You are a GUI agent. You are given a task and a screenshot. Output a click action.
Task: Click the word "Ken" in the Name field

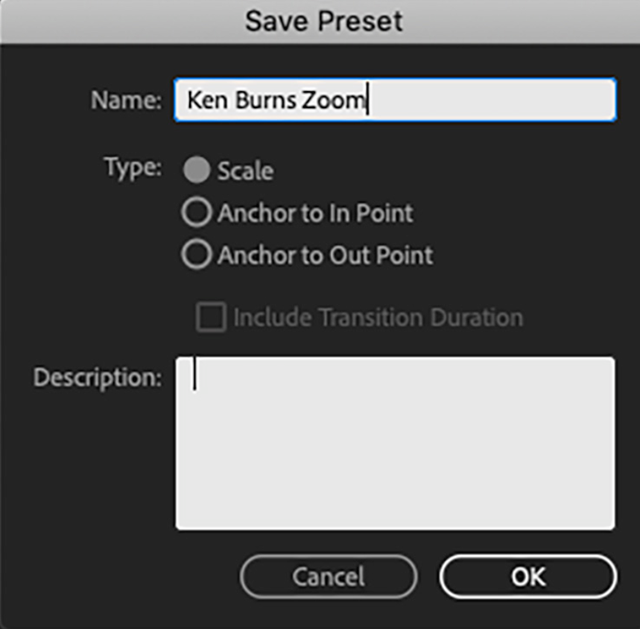click(x=207, y=100)
